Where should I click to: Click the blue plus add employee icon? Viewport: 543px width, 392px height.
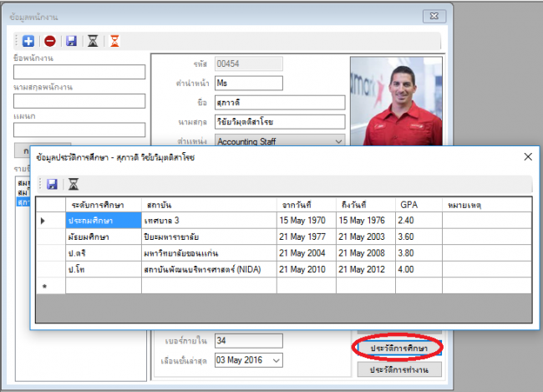(x=28, y=41)
